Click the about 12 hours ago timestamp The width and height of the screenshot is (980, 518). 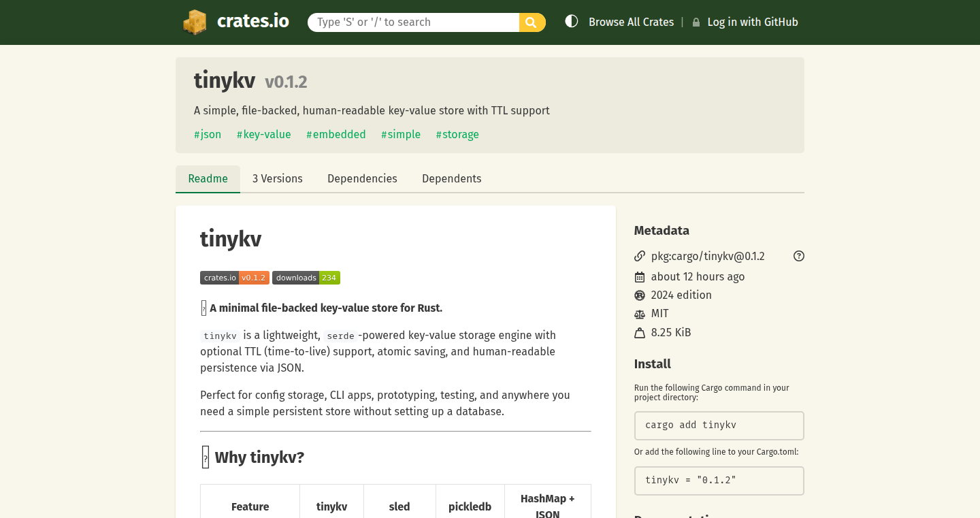[698, 277]
